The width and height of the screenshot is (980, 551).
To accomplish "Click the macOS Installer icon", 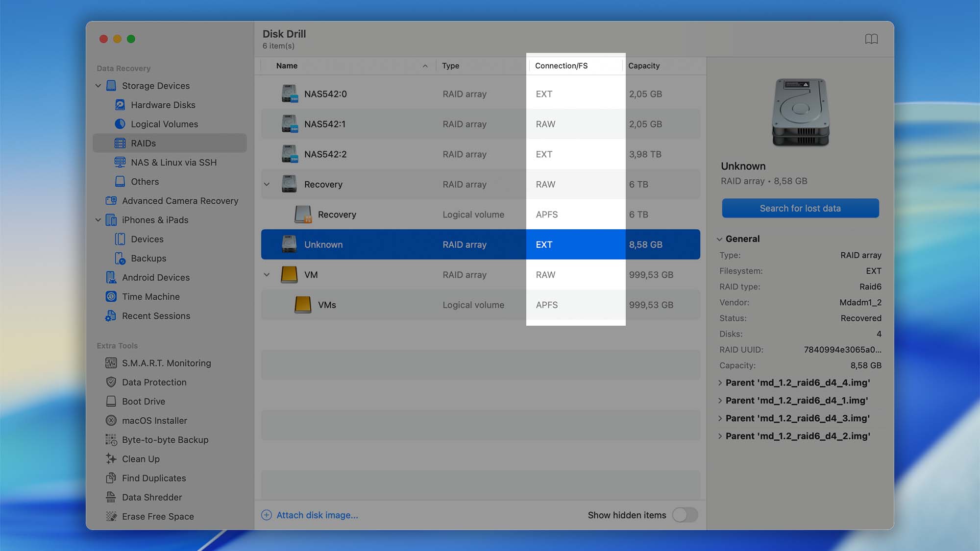I will (111, 420).
